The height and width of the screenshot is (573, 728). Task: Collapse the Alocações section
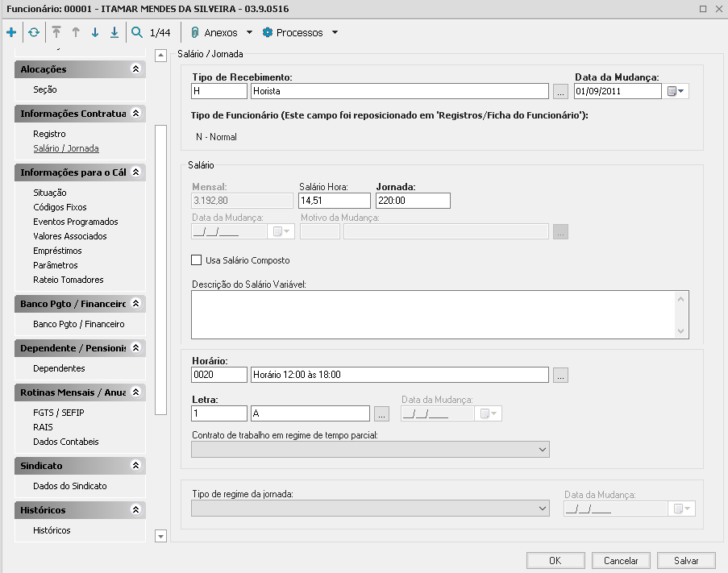click(135, 69)
